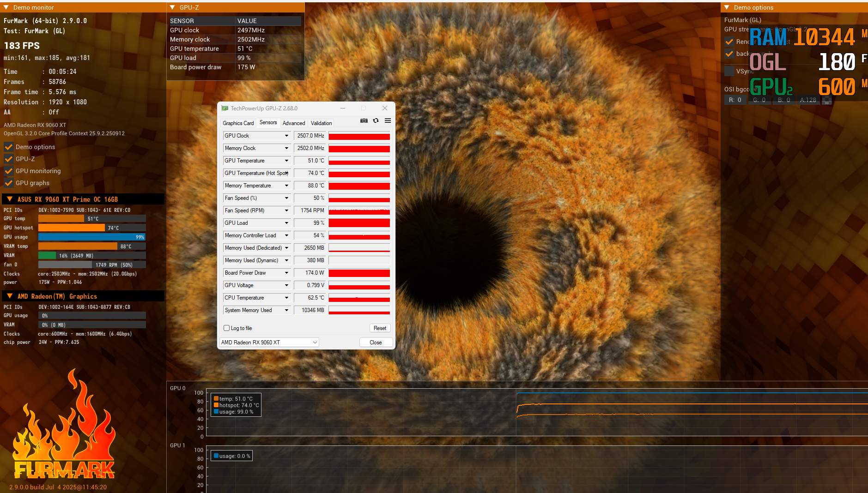Open the OSI bgcolor color swatch

pos(827,100)
